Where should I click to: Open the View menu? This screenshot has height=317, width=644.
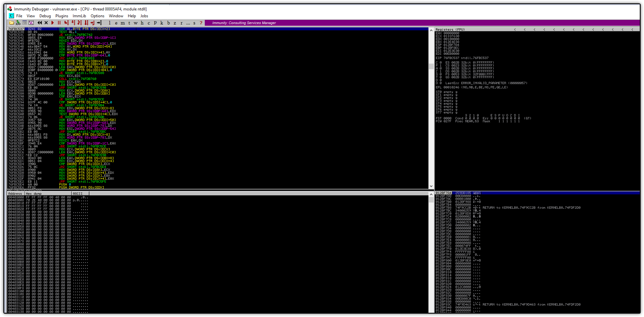(x=31, y=16)
